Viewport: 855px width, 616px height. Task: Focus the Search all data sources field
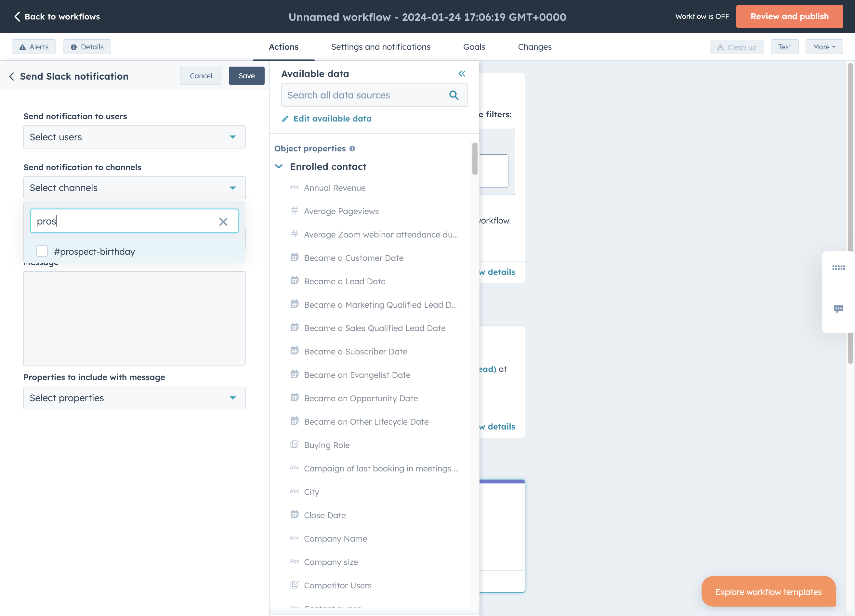click(374, 95)
